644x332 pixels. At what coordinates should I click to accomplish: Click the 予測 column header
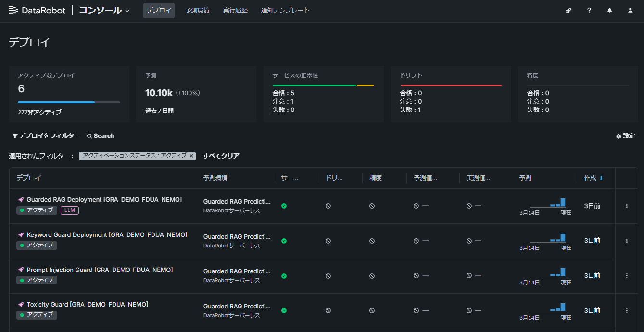526,178
